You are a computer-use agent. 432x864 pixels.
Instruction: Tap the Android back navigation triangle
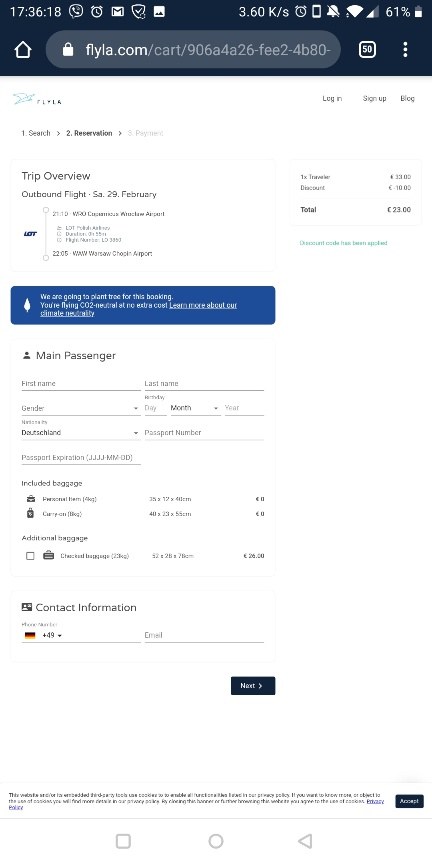click(x=305, y=841)
